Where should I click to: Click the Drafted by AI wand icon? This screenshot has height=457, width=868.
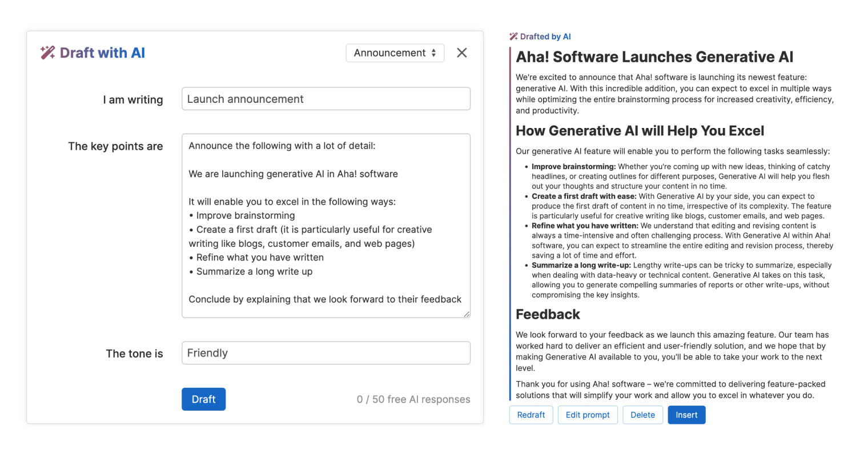513,36
